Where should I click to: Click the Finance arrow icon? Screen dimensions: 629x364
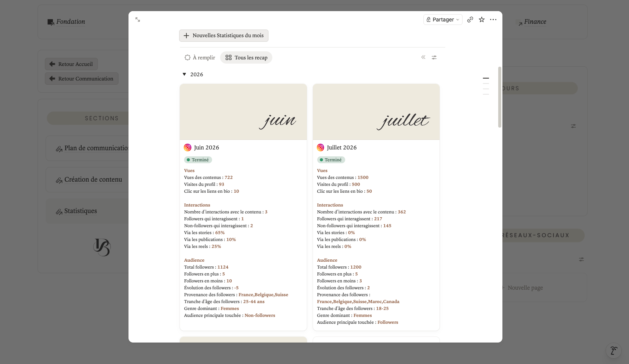520,24
